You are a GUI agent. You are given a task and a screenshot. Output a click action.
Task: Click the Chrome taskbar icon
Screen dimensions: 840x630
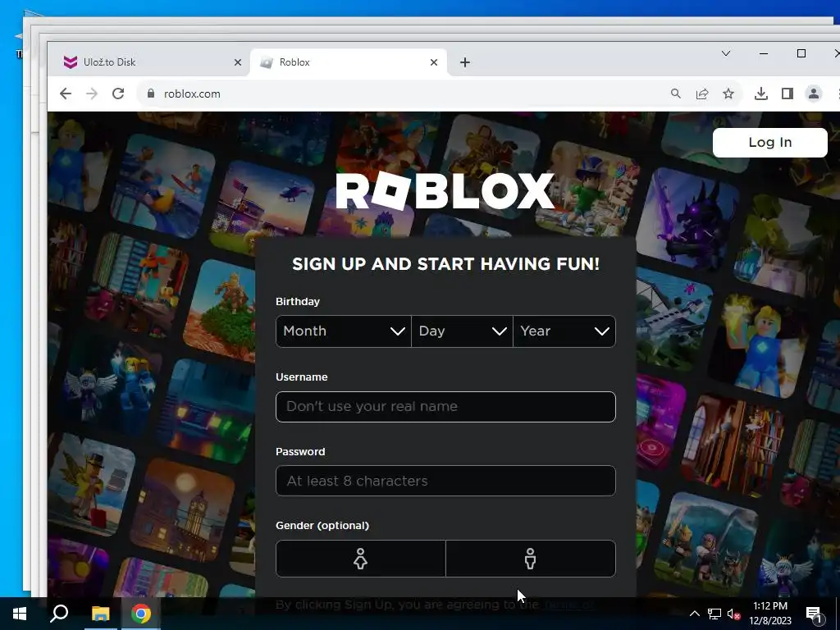(141, 614)
